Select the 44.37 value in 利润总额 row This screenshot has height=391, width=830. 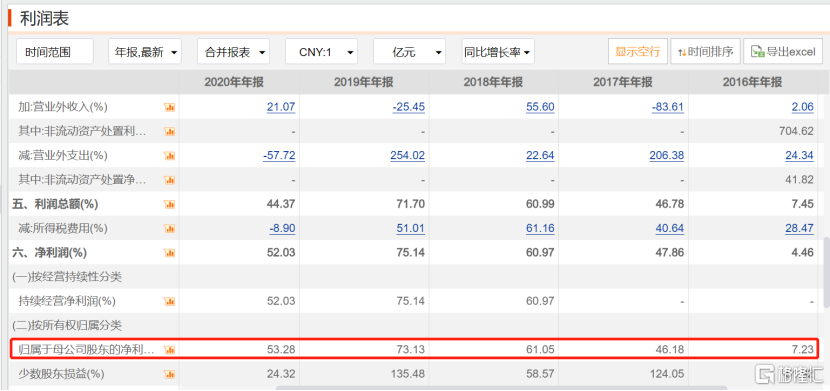coord(281,204)
